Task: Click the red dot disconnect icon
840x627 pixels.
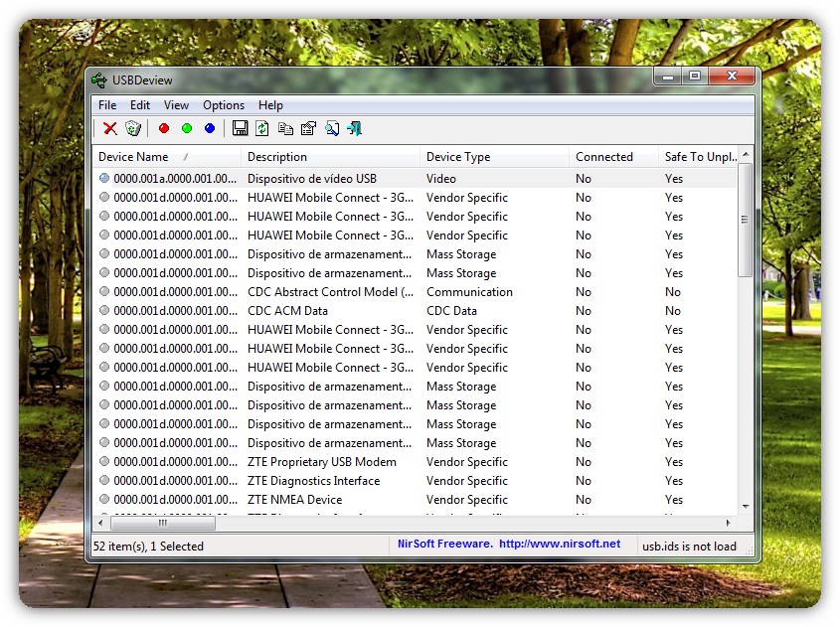Action: [x=164, y=128]
